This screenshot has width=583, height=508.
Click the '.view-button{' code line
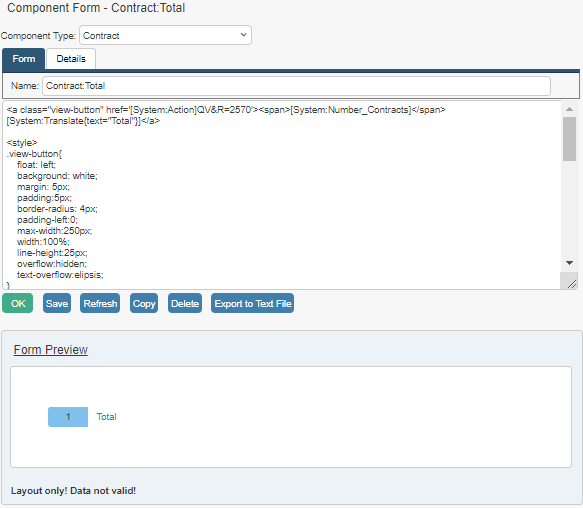(34, 154)
